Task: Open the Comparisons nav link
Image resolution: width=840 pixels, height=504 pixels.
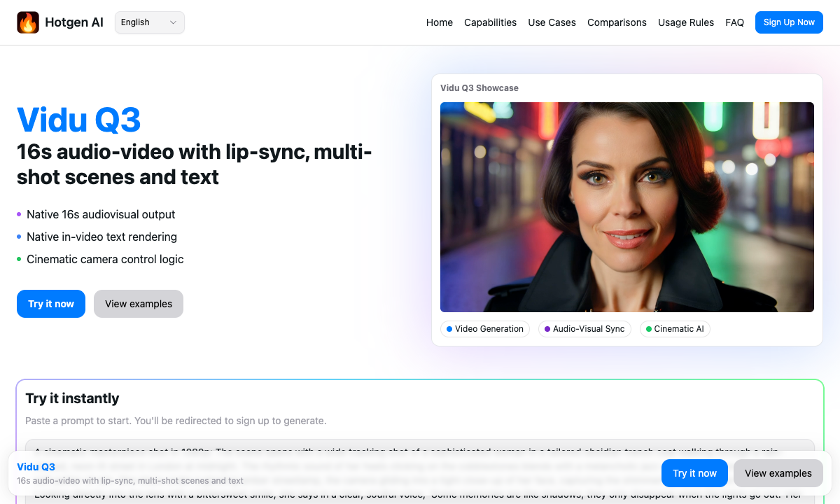Action: click(617, 22)
